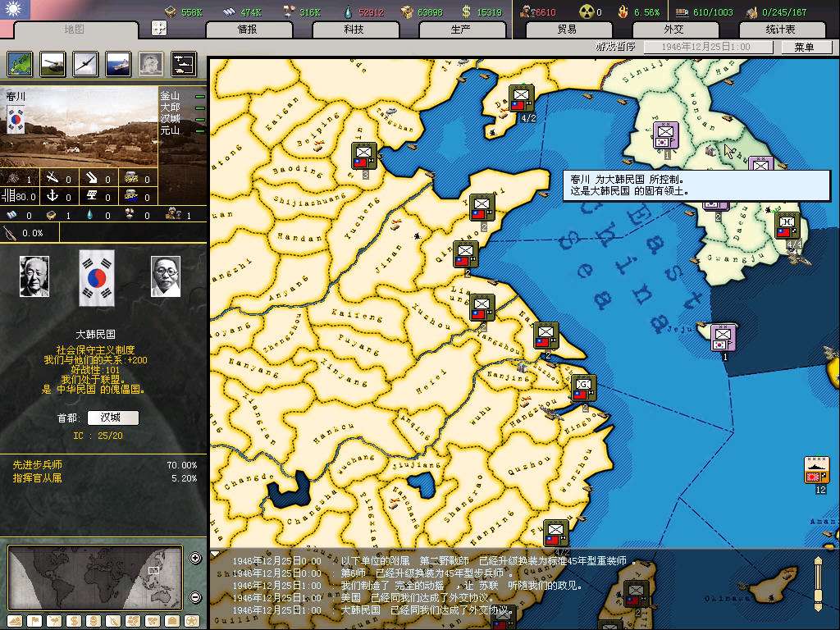Zoom in on the minimap
The width and height of the screenshot is (840, 630).
click(195, 559)
